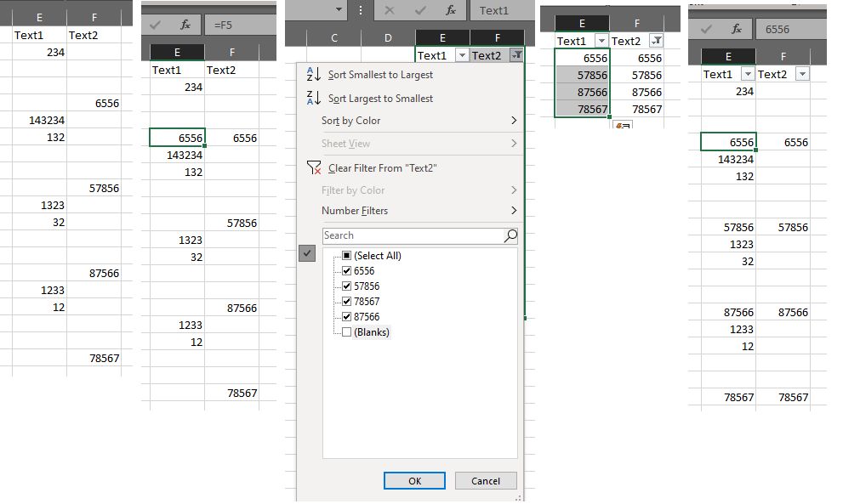Select column F header in filtered result sheet

(637, 23)
